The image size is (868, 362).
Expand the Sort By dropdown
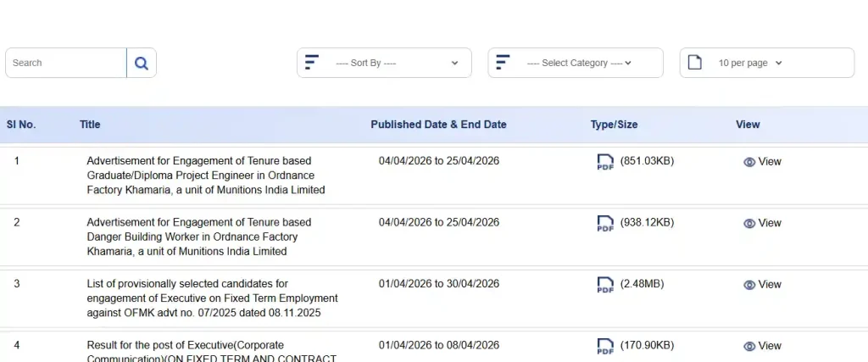[397, 63]
